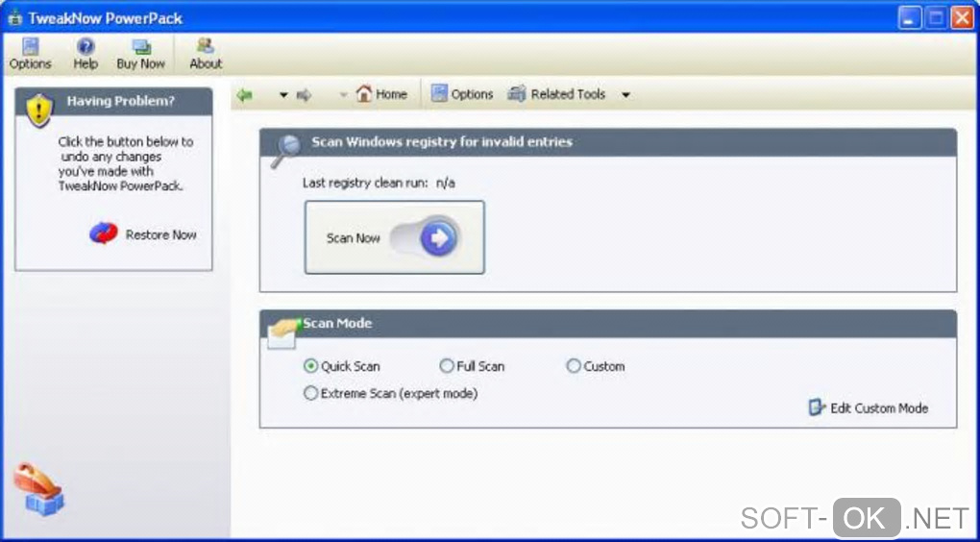The height and width of the screenshot is (542, 980).
Task: Click the red-blue Restore Now icon
Action: (x=103, y=234)
